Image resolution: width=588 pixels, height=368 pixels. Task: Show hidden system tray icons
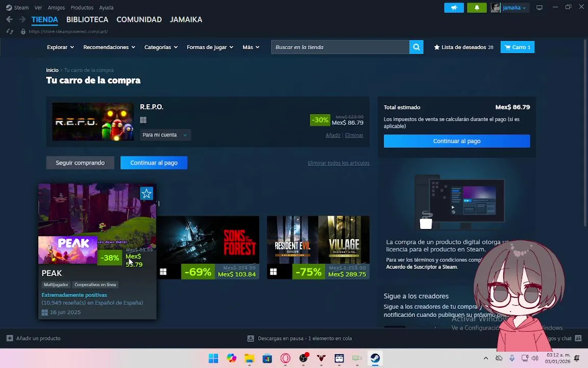[485, 358]
